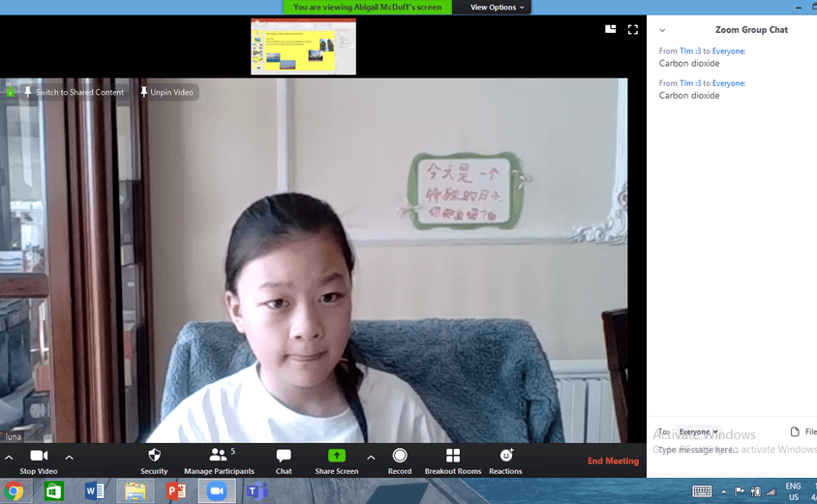Open PowerPoint from the Windows taskbar
817x504 pixels.
click(x=176, y=490)
